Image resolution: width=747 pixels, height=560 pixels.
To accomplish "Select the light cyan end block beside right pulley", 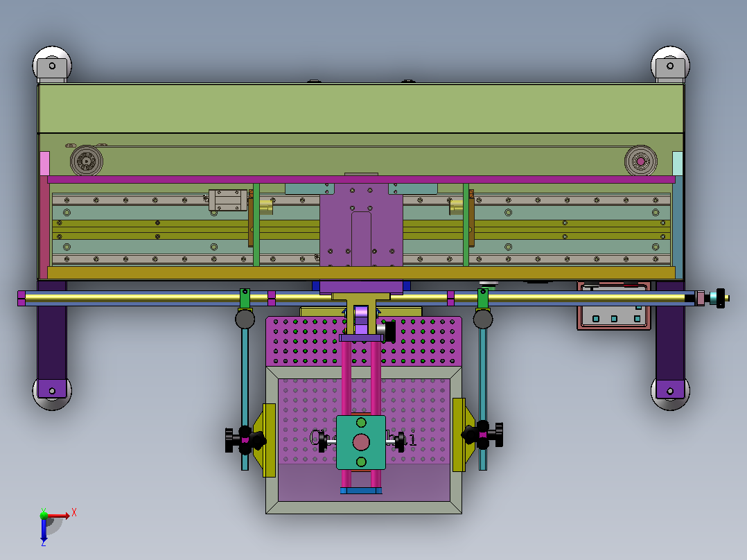I will (678, 164).
